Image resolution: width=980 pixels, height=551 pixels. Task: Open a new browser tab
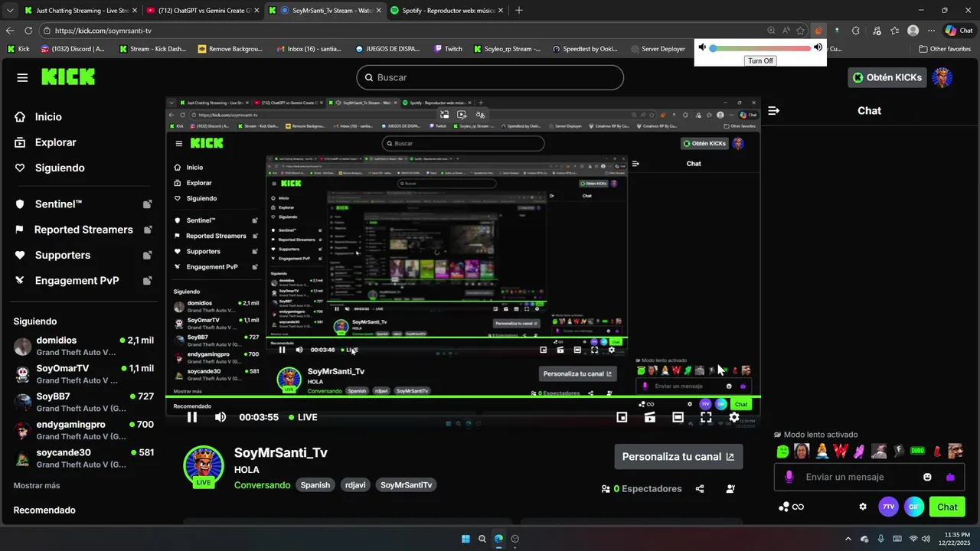coord(519,11)
